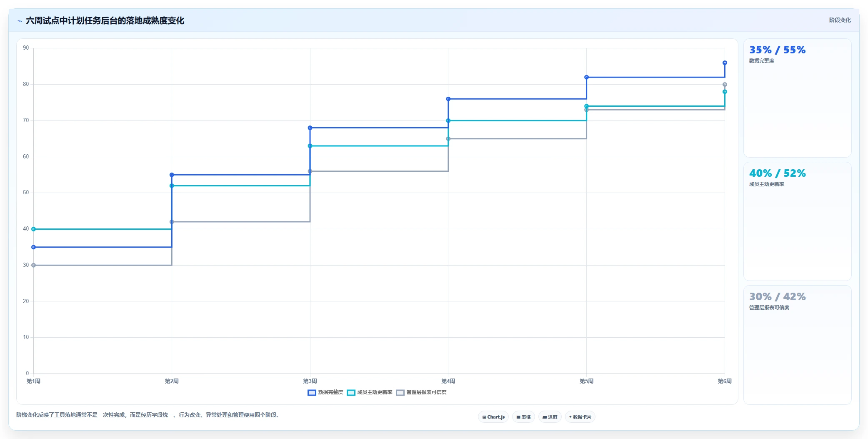
Task: Toggle 数据完整度 series in chart legend
Action: (325, 392)
